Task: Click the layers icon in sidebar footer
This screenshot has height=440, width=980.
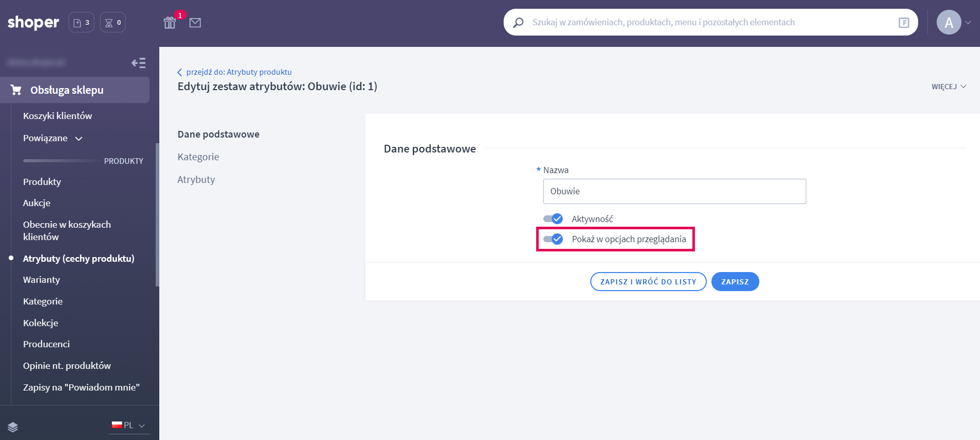Action: pyautogui.click(x=13, y=427)
